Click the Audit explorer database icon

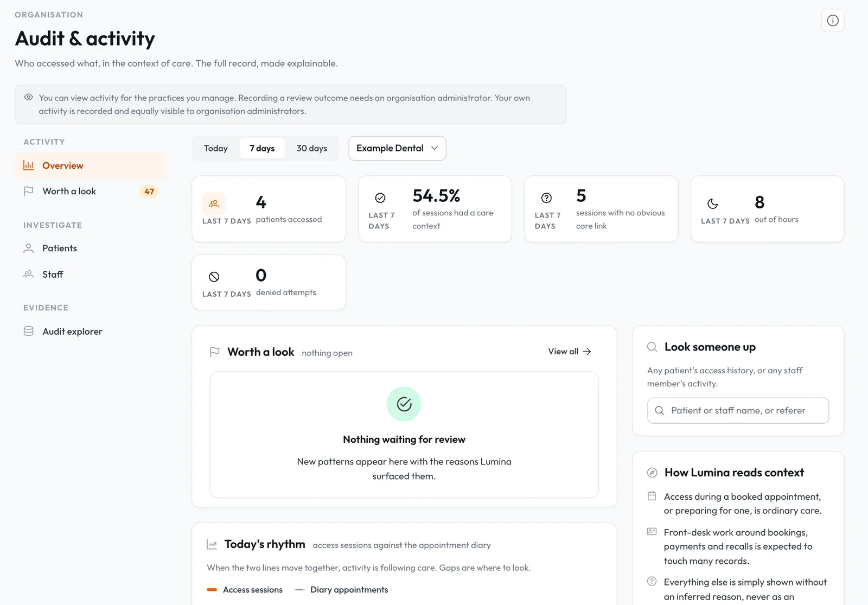(29, 331)
